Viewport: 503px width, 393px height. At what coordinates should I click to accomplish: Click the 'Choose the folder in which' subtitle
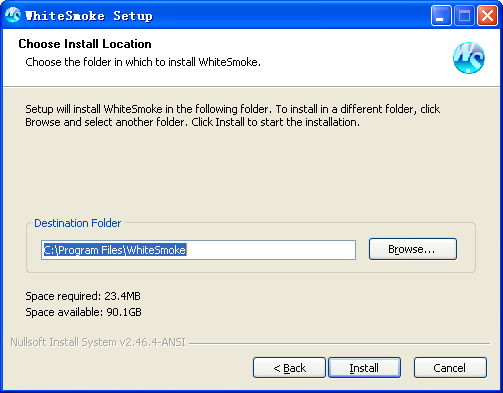(143, 62)
